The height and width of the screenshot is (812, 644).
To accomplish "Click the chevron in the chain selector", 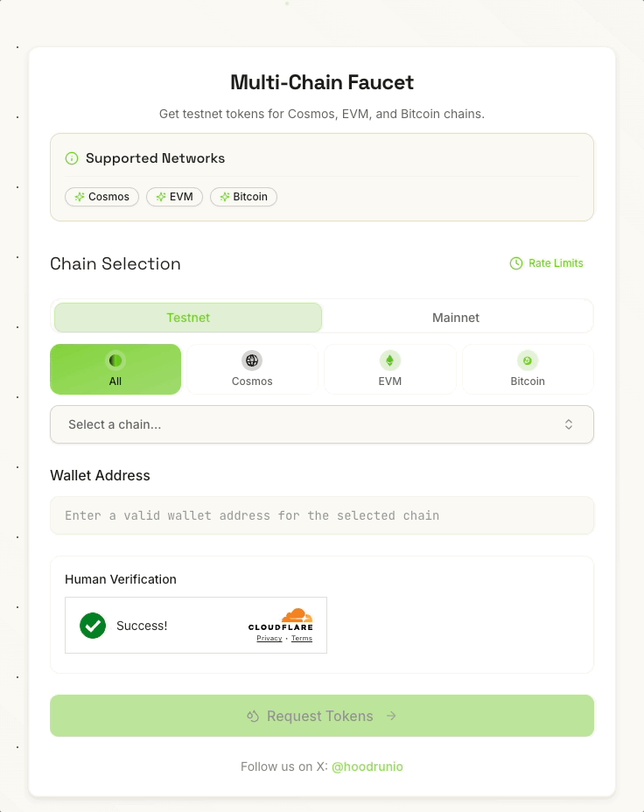I will tap(569, 423).
